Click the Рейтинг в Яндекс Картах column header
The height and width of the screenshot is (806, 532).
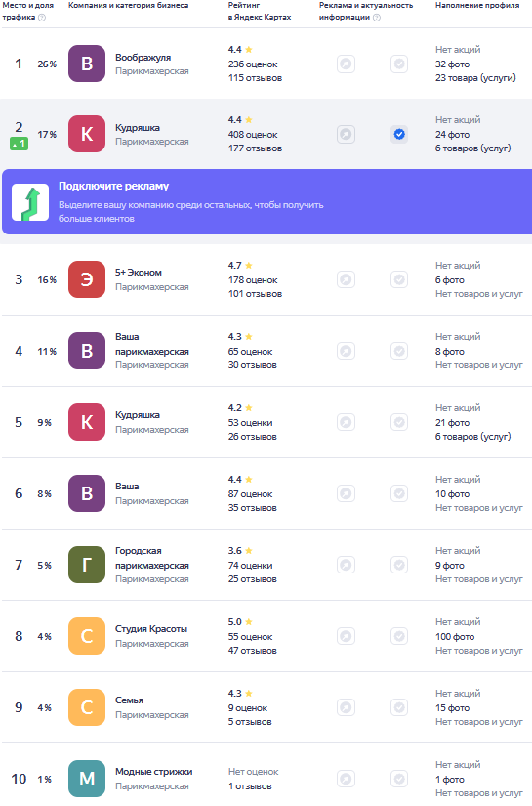pos(260,11)
